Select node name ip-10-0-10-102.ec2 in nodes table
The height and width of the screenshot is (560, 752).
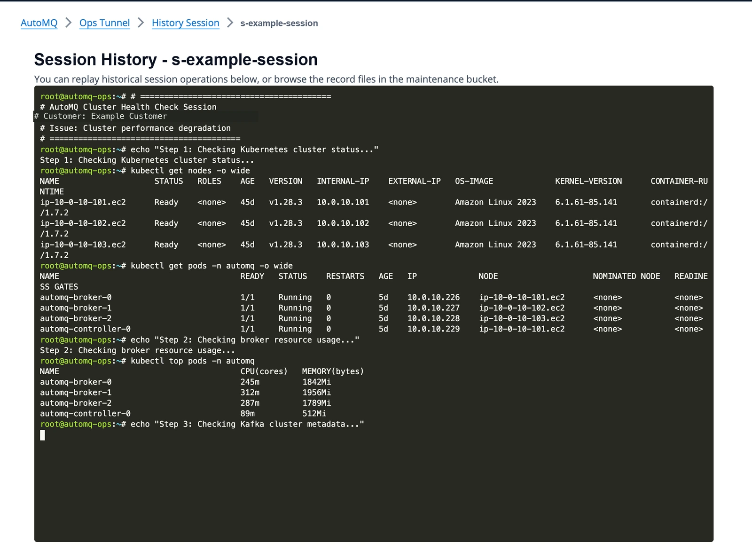[x=83, y=223]
